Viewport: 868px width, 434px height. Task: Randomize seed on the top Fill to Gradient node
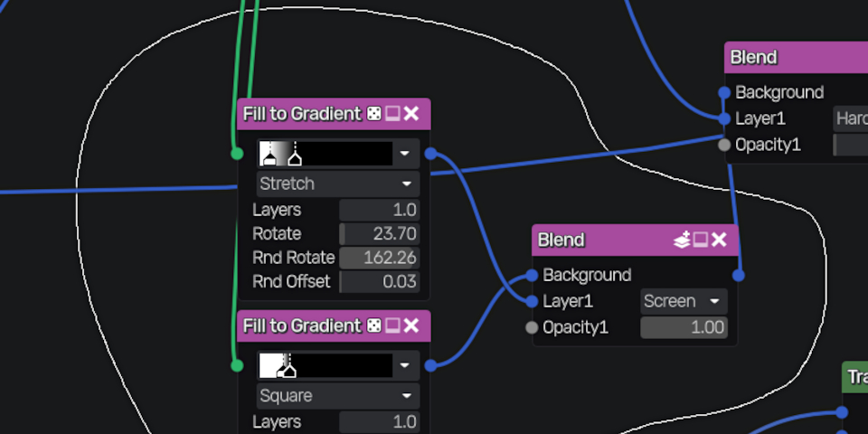coord(373,114)
